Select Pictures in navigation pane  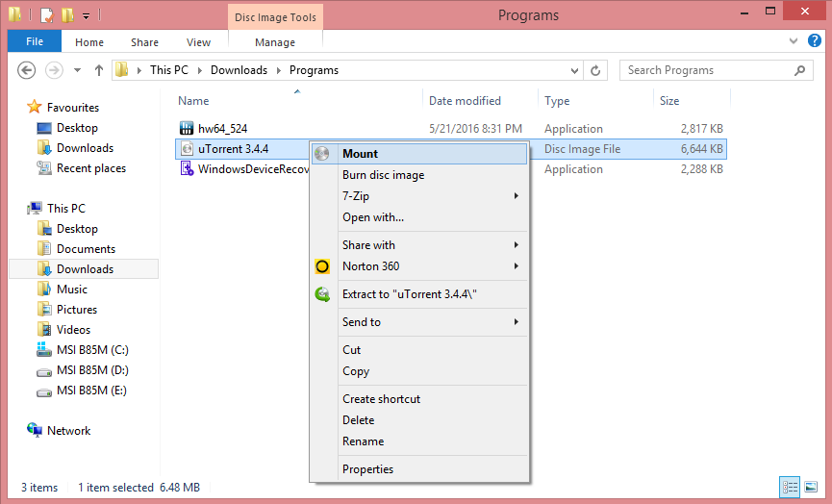[x=77, y=310]
